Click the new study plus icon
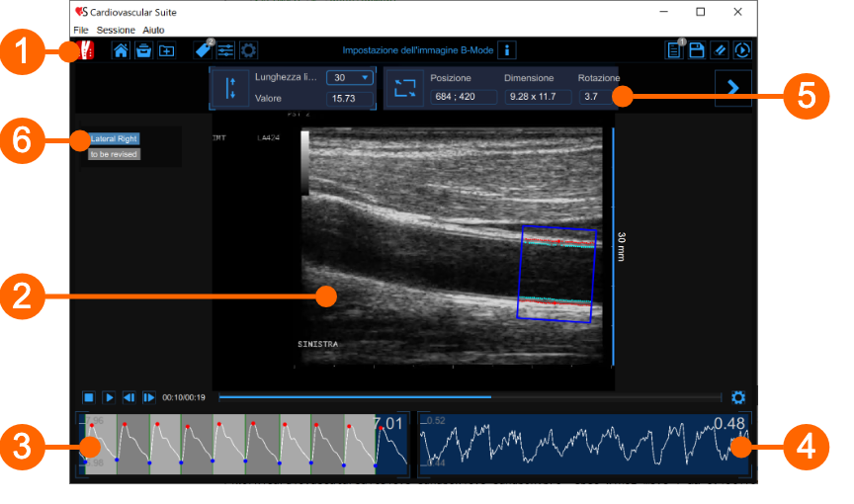The width and height of the screenshot is (854, 504). click(167, 50)
